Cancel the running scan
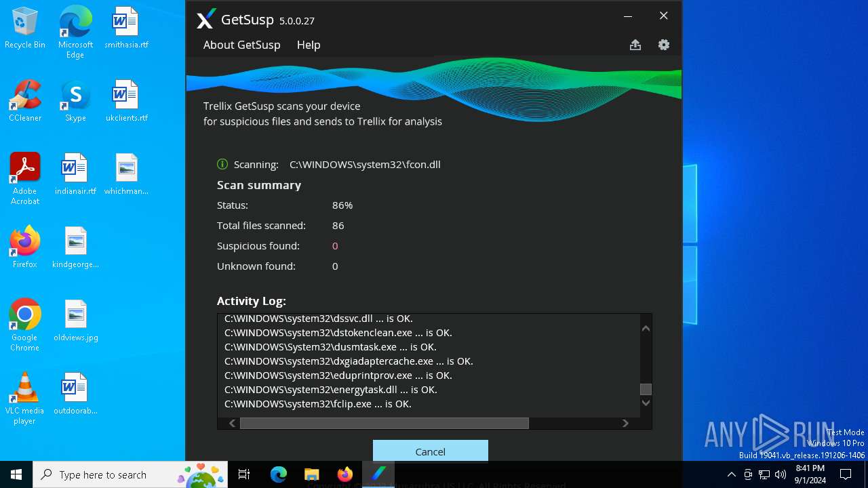 pyautogui.click(x=431, y=451)
